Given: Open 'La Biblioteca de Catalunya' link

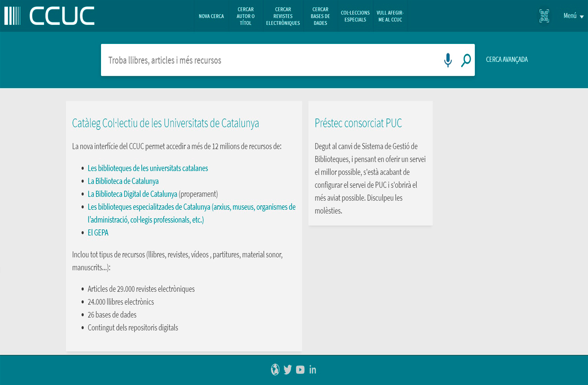Looking at the screenshot, I should point(123,181).
